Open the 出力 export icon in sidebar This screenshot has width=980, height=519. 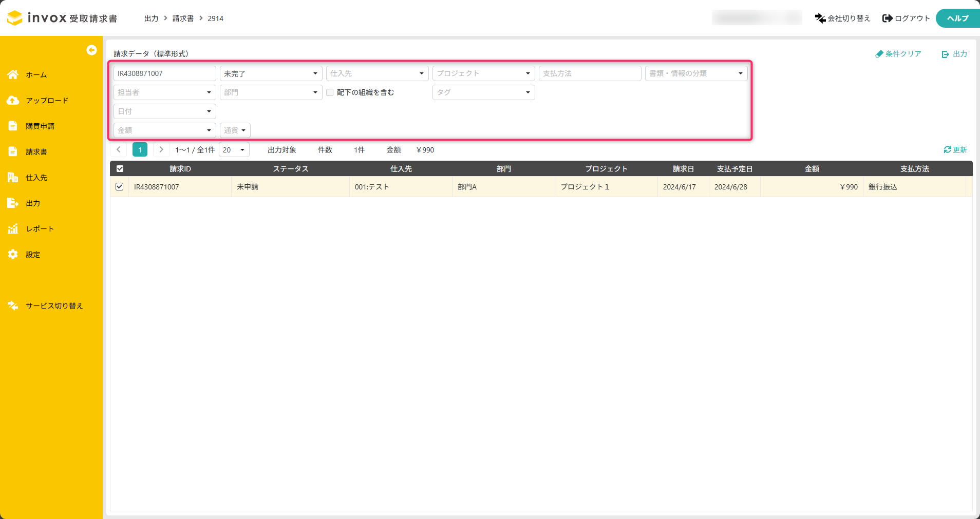click(x=13, y=203)
